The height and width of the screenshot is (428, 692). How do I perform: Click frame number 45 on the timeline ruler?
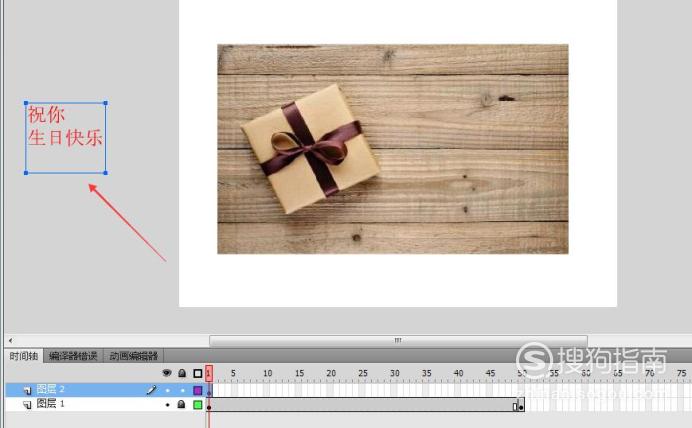pyautogui.click(x=490, y=373)
